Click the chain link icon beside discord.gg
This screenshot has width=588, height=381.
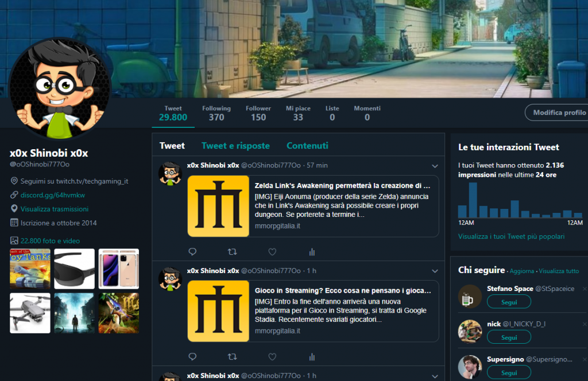coord(14,195)
